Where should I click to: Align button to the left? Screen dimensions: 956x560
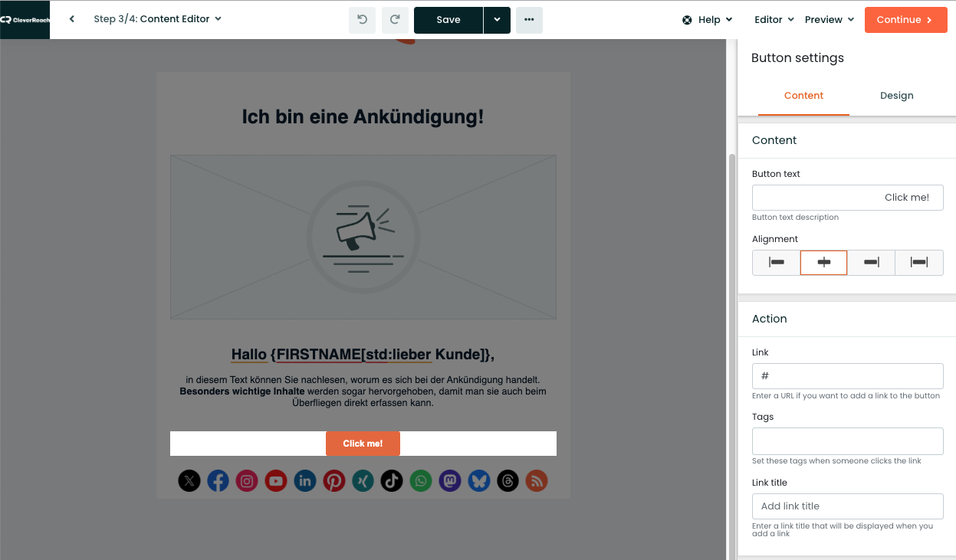point(776,262)
